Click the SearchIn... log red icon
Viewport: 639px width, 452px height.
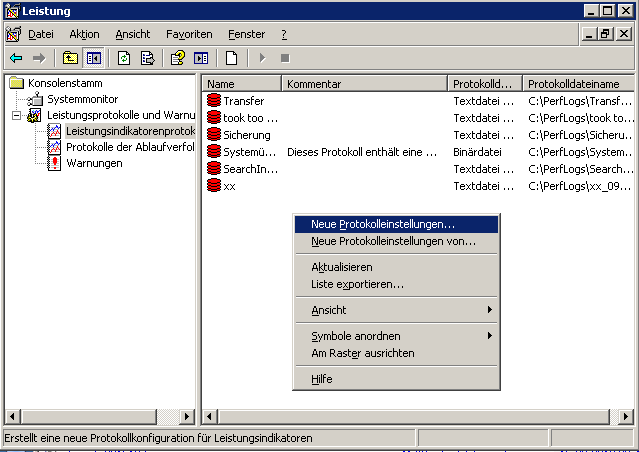pyautogui.click(x=214, y=168)
